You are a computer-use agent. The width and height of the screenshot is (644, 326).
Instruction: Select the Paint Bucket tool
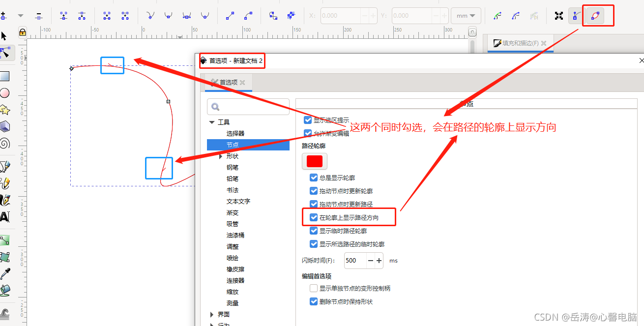[5, 290]
